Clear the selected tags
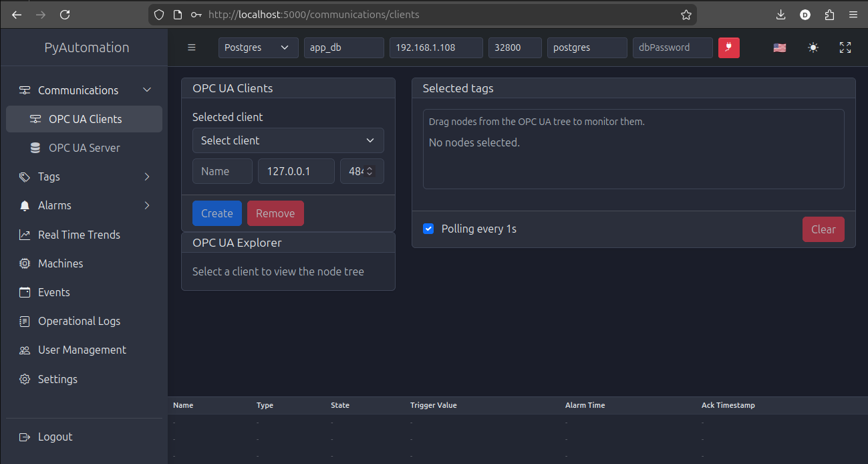Screen dimensions: 868x464 823,229
